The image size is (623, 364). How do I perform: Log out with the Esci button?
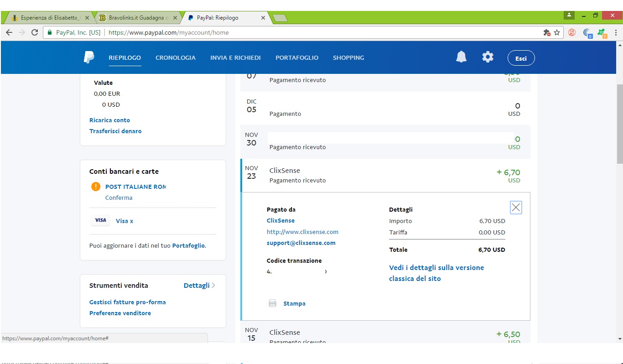pyautogui.click(x=521, y=58)
